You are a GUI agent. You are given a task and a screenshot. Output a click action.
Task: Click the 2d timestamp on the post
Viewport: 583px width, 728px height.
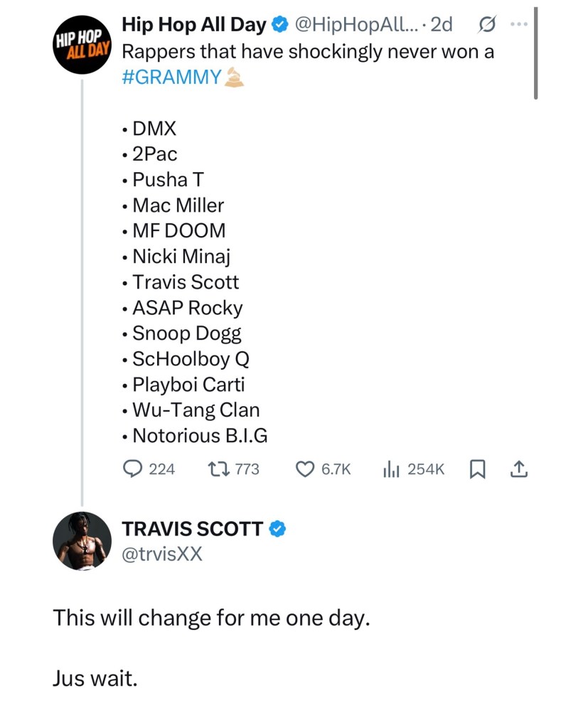point(441,23)
